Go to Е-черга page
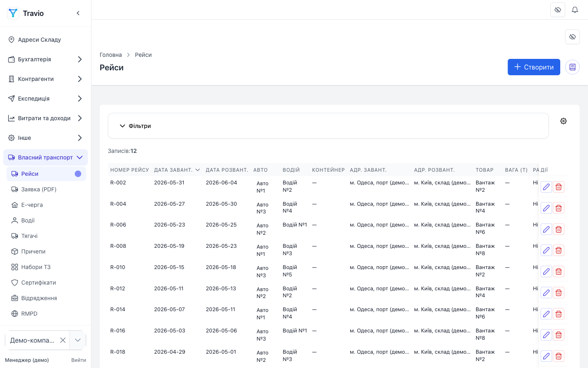This screenshot has height=368, width=588. 46,205
